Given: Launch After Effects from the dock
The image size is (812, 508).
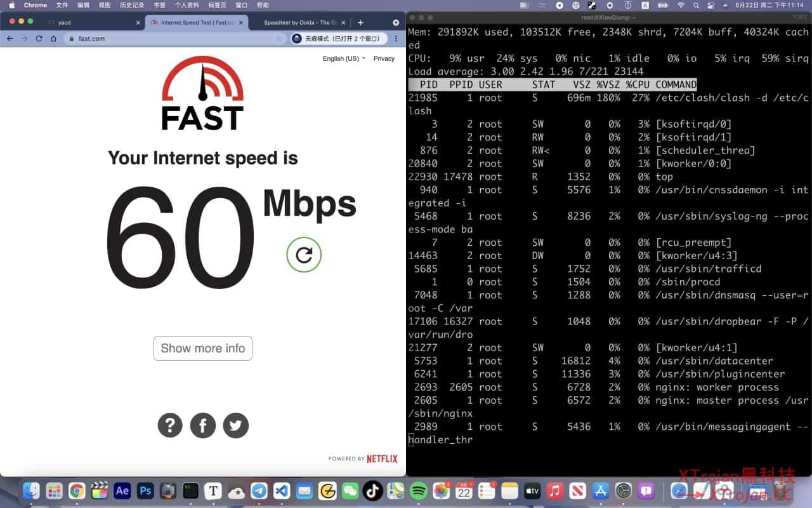Looking at the screenshot, I should 122,491.
